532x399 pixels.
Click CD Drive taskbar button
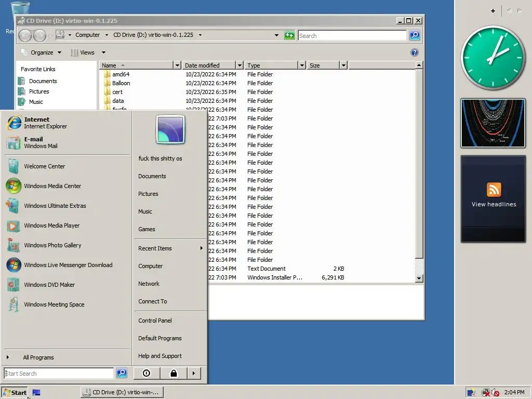(122, 392)
